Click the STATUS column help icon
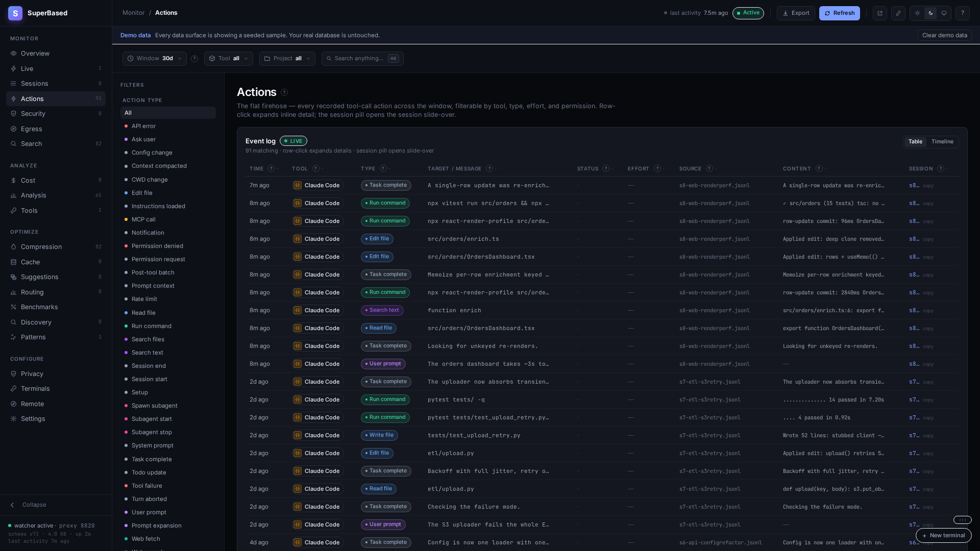The image size is (980, 551). 606,168
